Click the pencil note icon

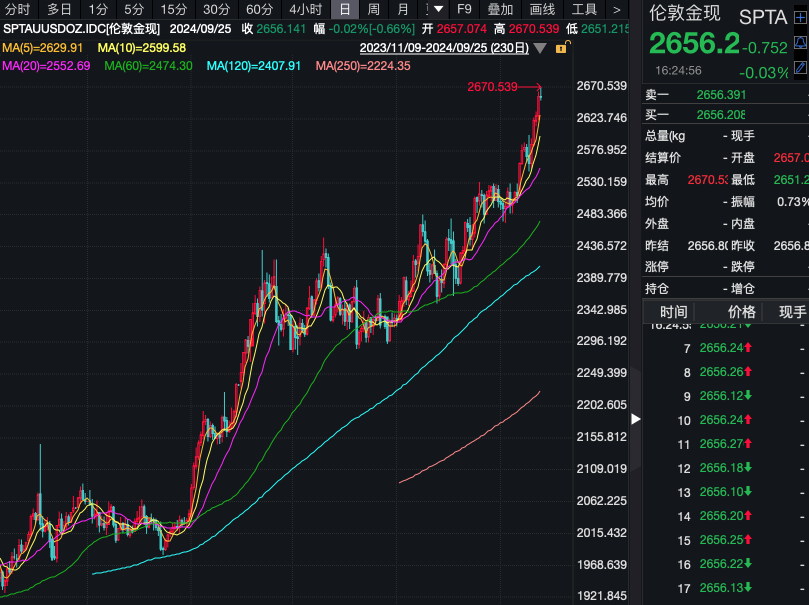click(x=800, y=68)
